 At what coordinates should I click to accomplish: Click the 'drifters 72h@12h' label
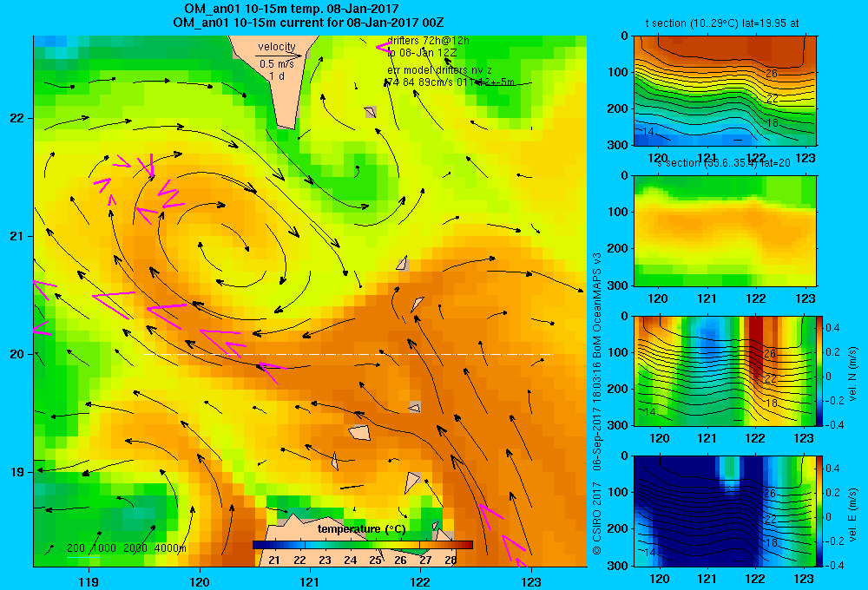coord(428,41)
